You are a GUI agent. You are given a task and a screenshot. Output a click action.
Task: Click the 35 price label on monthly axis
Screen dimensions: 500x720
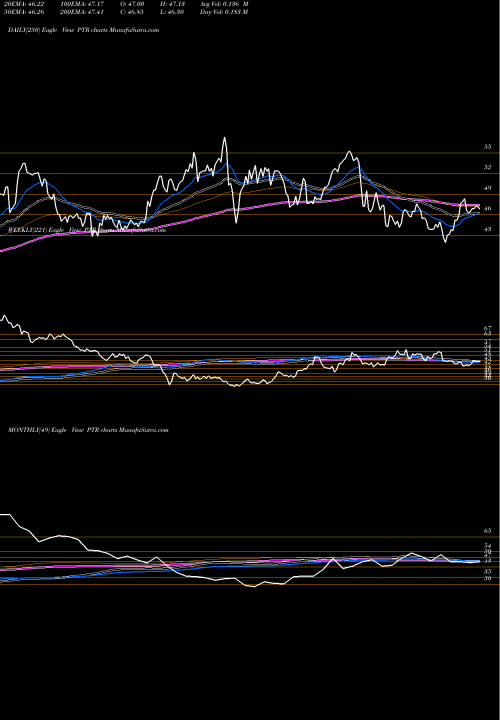coord(488,572)
